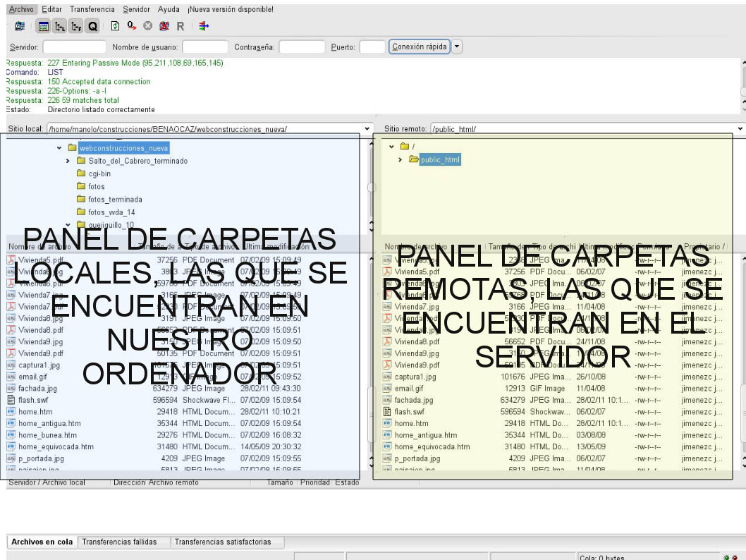Select the fotos_terminada folder in local tree
Screen dimensions: 746x560
coord(114,200)
